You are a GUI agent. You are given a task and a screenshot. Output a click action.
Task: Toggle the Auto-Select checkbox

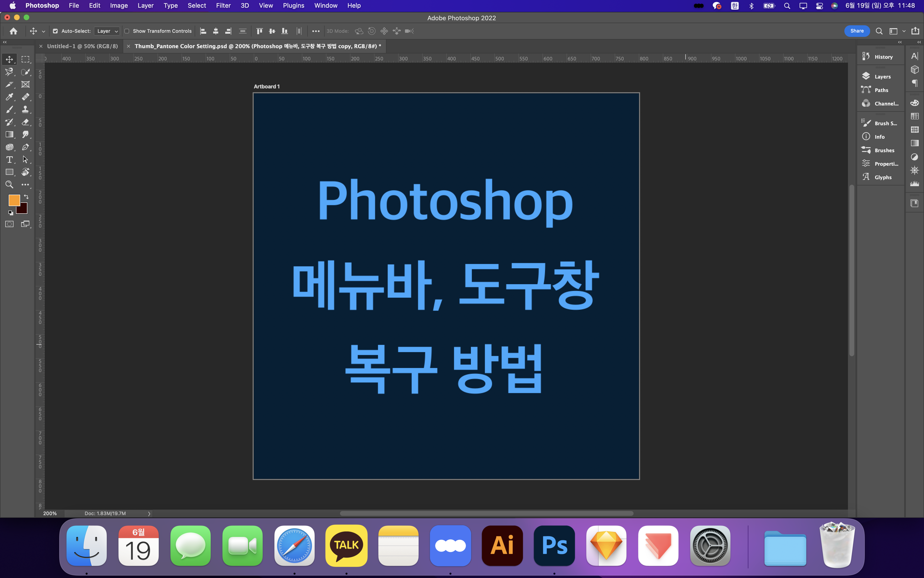(55, 31)
